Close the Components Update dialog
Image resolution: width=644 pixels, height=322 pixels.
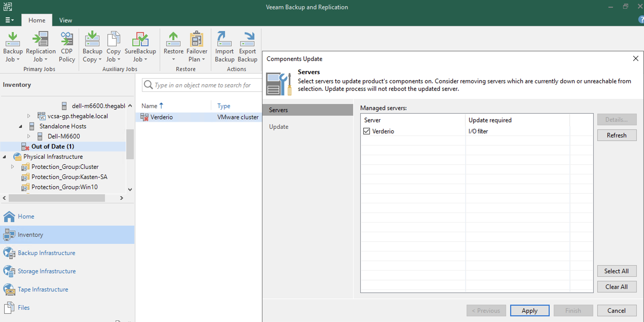[x=636, y=59]
